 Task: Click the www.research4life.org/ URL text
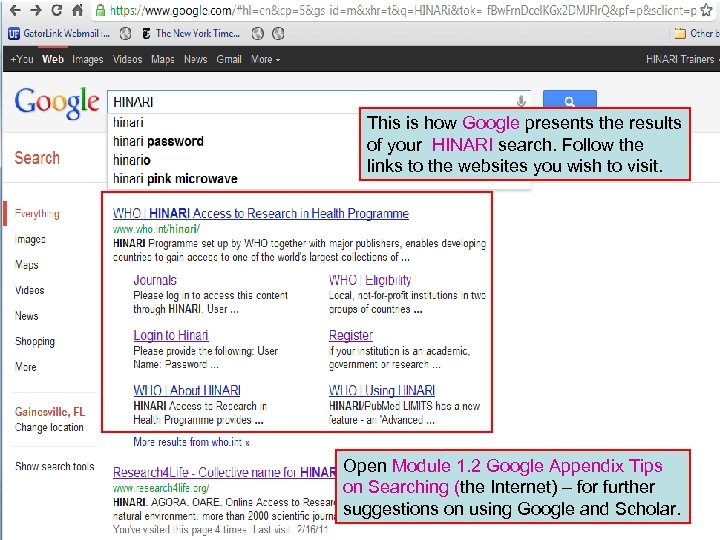[x=161, y=488]
